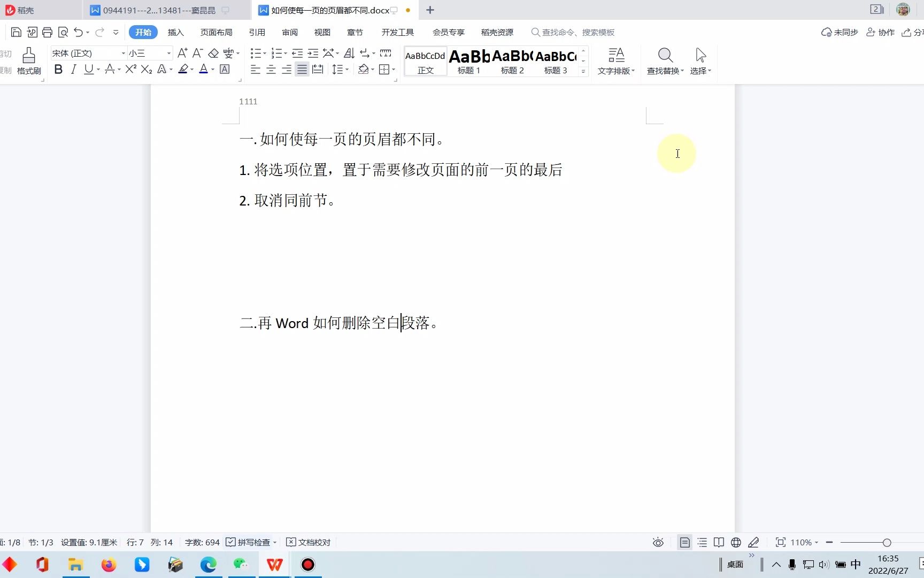Image resolution: width=924 pixels, height=578 pixels.
Task: Toggle underline on selected text
Action: click(88, 70)
